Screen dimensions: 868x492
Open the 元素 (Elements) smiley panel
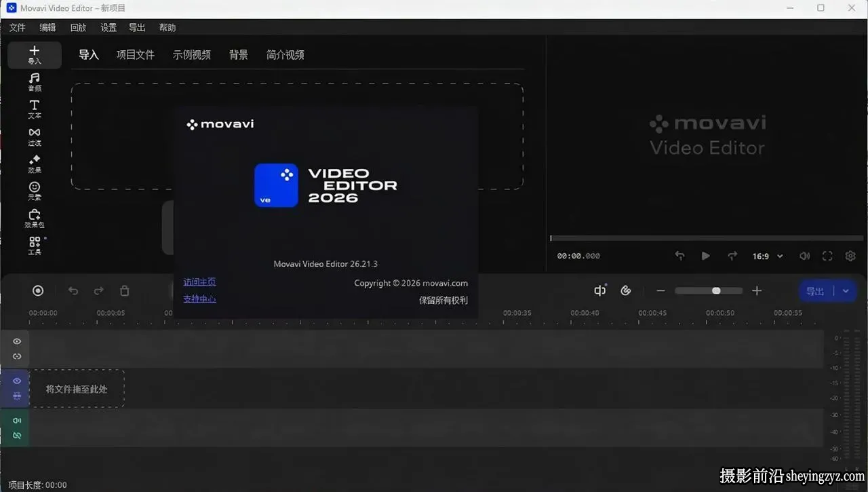[35, 191]
